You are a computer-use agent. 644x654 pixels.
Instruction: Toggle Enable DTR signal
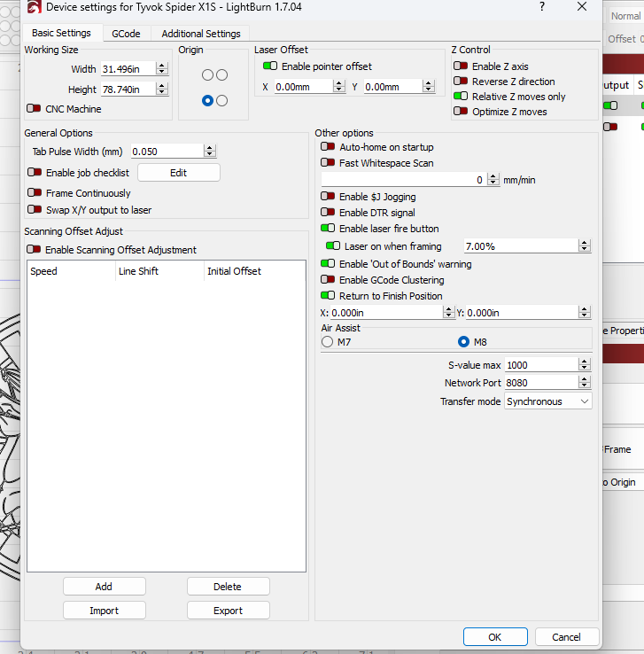(x=328, y=212)
